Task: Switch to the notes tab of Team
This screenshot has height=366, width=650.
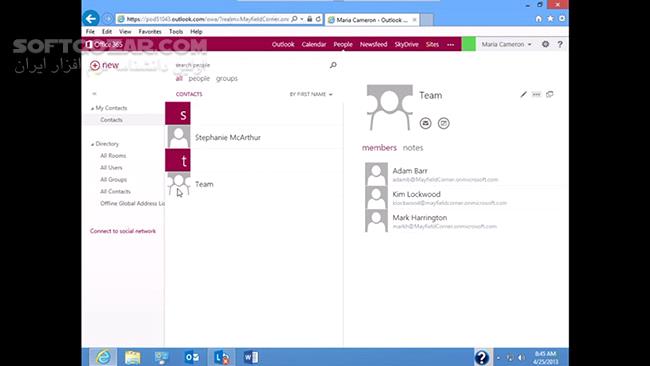Action: coord(413,148)
